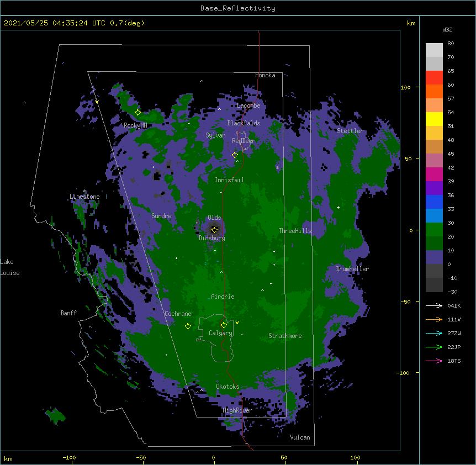This screenshot has width=476, height=465.
Task: Click the 33 dBZ blue swatch
Action: (x=434, y=215)
